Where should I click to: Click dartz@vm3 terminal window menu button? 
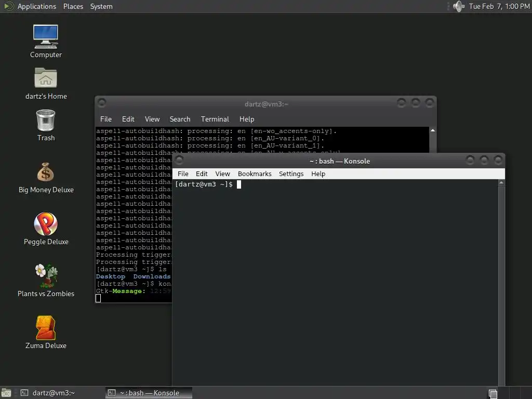(101, 102)
